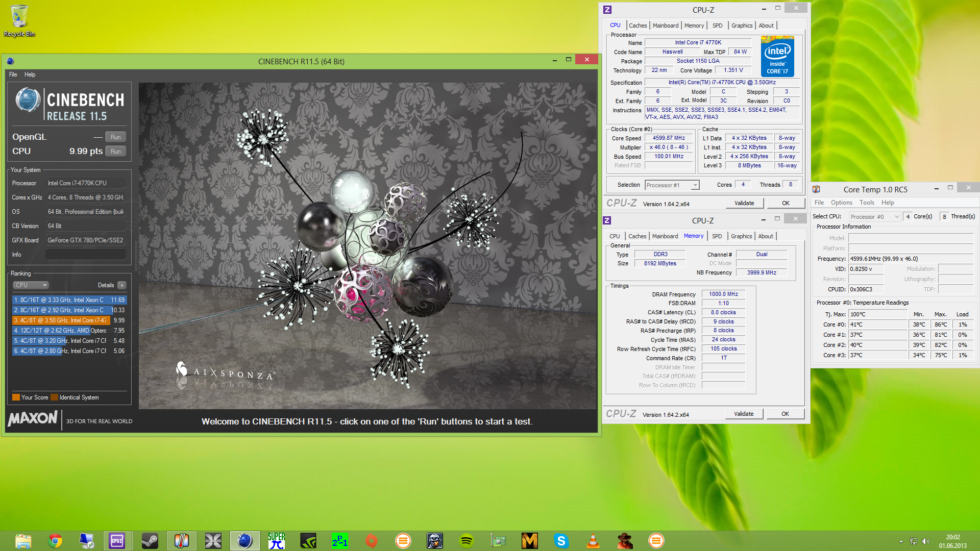This screenshot has width=980, height=551.
Task: Select ranking entry 12C/12T AMD Opteron
Action: coord(69,331)
